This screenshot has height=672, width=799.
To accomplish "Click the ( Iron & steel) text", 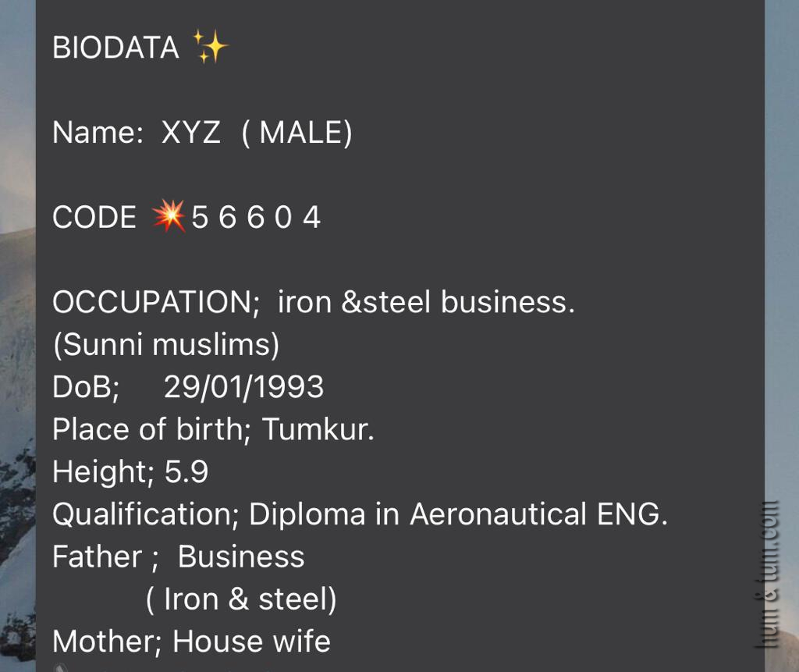I will pyautogui.click(x=241, y=599).
